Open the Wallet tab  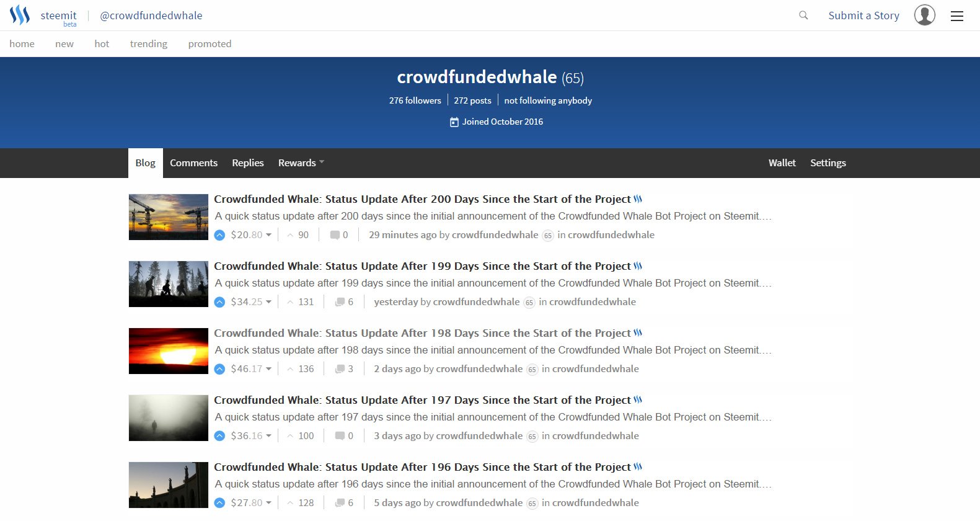(x=782, y=163)
